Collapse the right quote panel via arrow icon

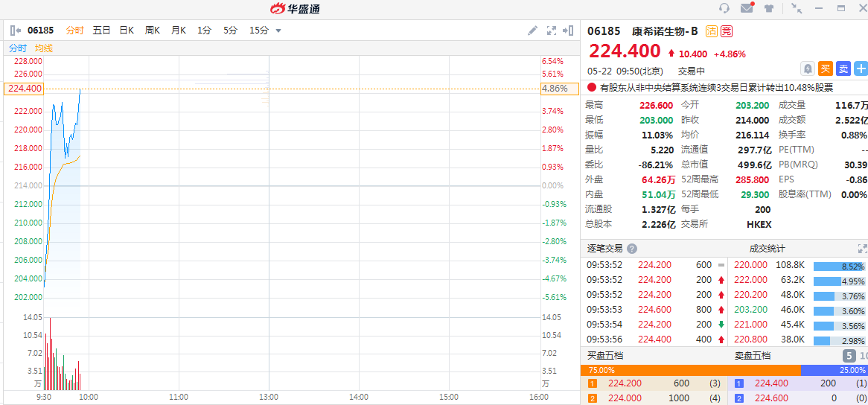568,31
